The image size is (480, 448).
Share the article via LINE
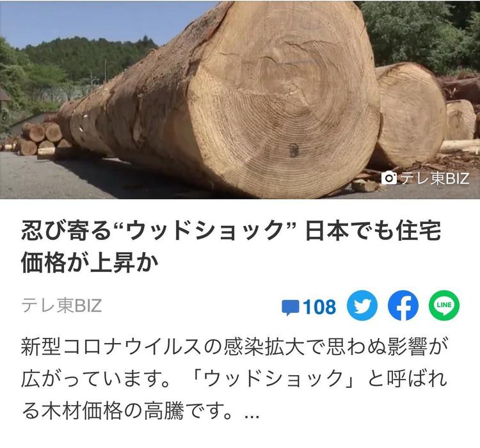tap(444, 306)
